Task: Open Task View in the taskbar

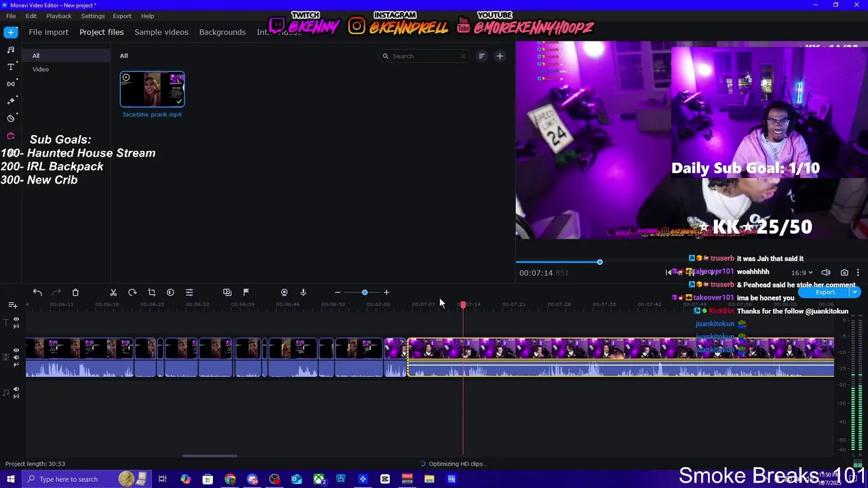Action: 163,479
